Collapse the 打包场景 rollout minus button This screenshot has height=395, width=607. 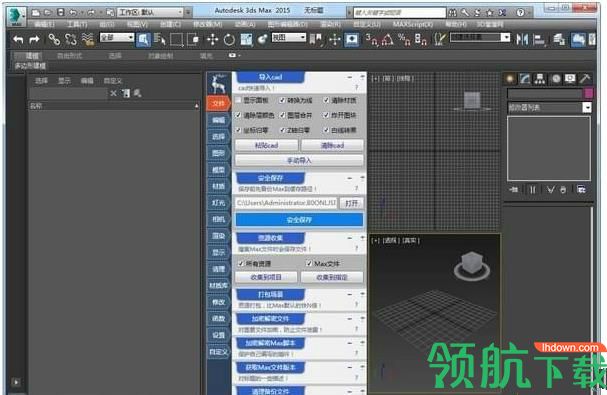(350, 295)
